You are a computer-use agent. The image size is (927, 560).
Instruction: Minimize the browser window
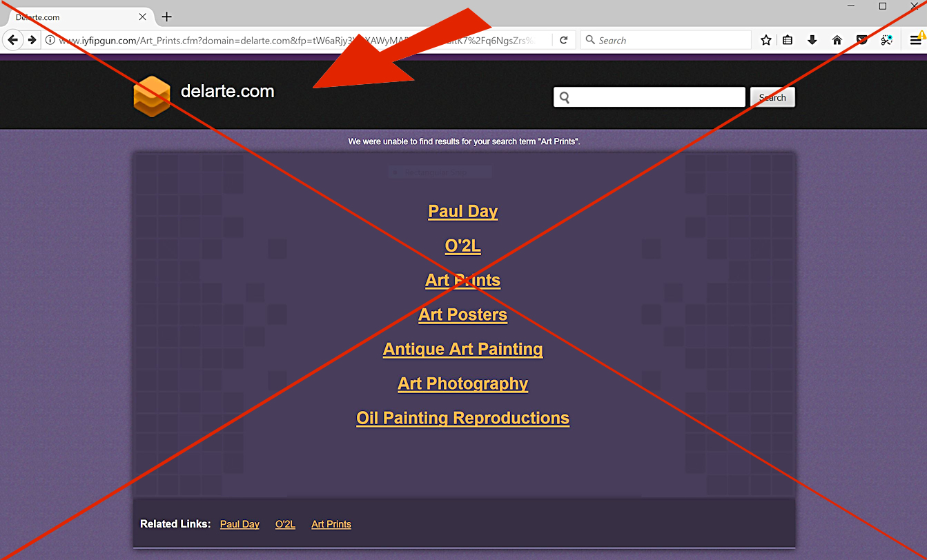(851, 6)
